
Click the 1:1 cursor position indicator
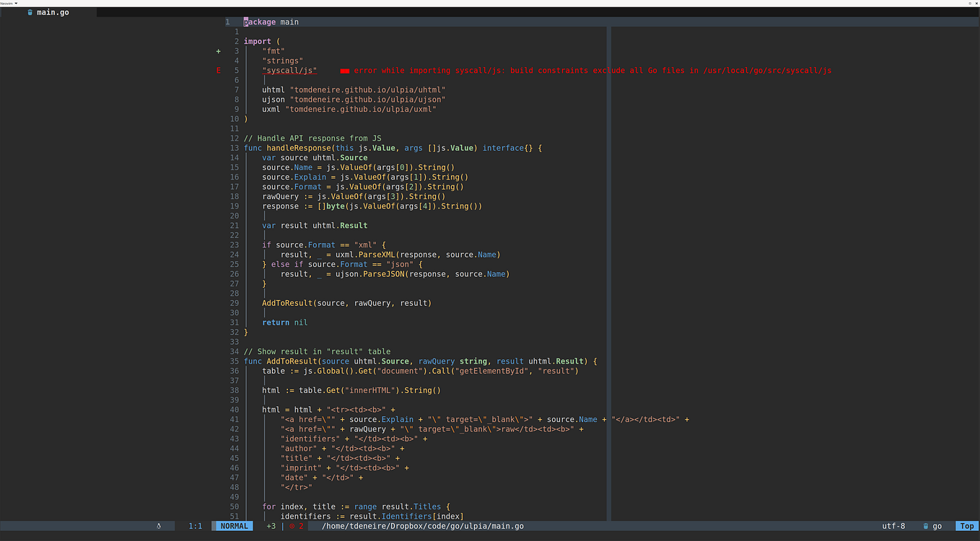pyautogui.click(x=196, y=526)
